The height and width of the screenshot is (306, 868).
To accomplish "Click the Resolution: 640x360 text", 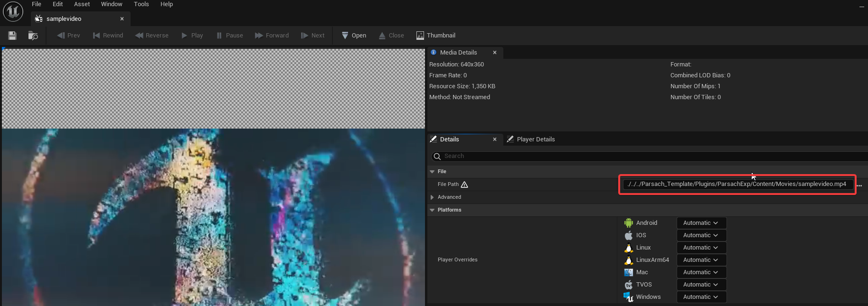I will point(456,65).
